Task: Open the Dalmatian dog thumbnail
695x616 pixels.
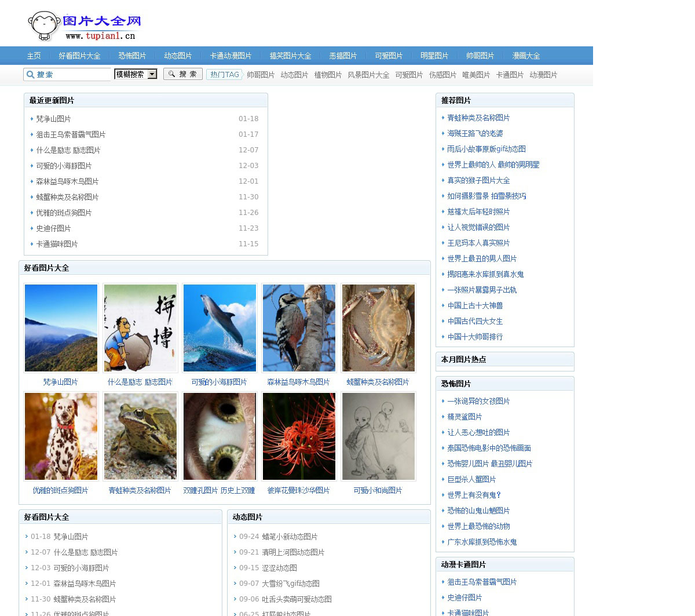Action: (x=61, y=436)
